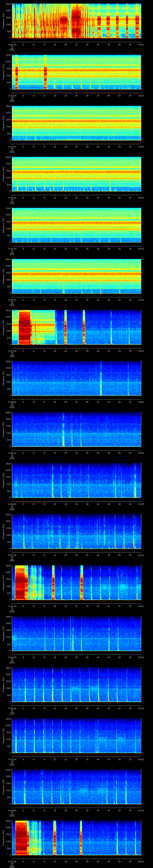Click the spectrogram panel starting at 14:56:00
The width and height of the screenshot is (153, 868).
76,787
